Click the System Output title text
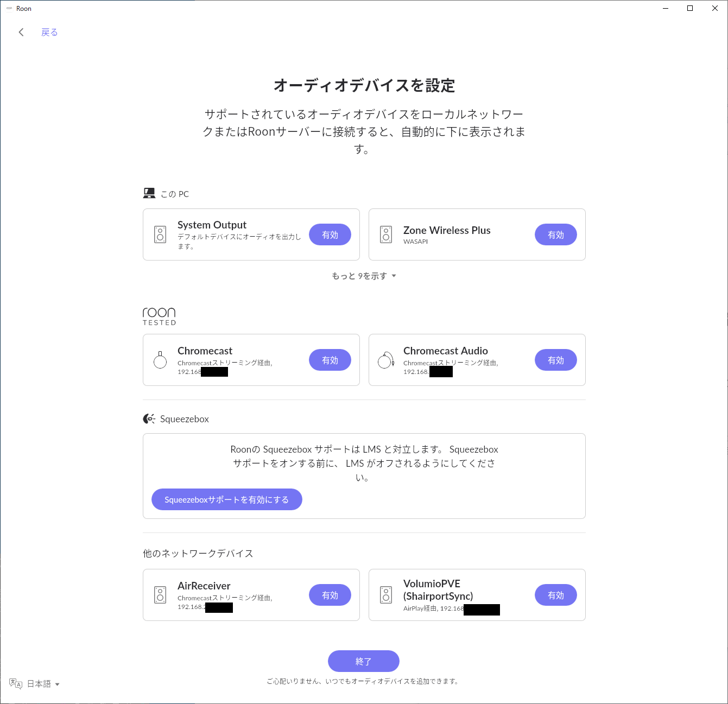 point(212,225)
